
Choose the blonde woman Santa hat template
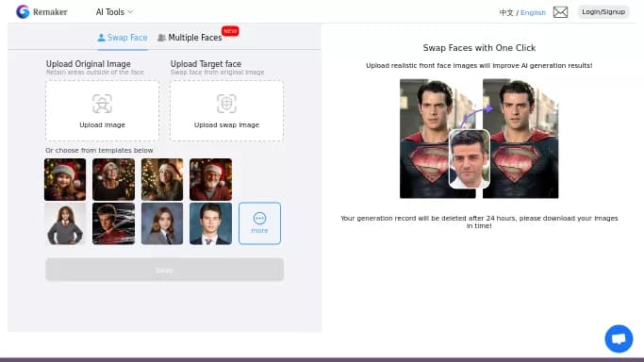pos(162,179)
